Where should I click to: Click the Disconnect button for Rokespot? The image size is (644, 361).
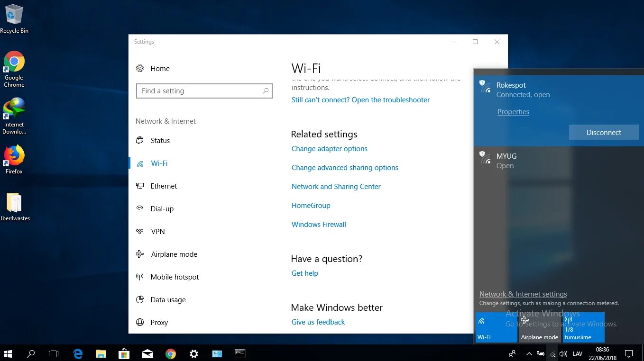click(x=604, y=132)
